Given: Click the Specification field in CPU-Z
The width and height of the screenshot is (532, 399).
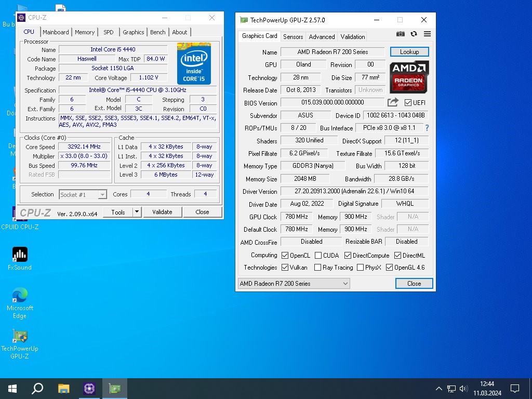Looking at the screenshot, I should [137, 90].
